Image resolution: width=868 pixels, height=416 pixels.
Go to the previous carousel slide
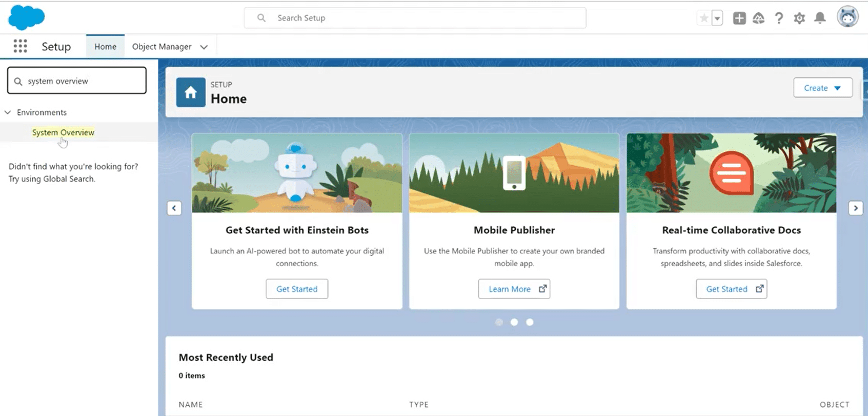coord(174,208)
